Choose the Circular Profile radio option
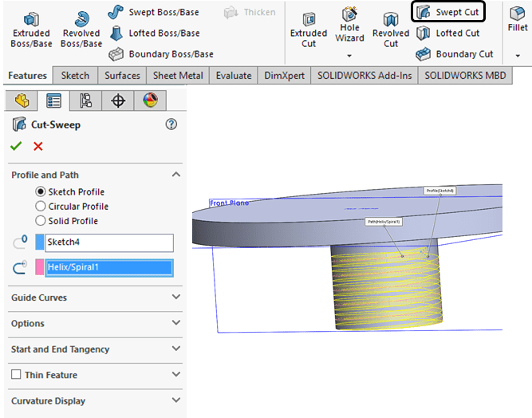 (x=41, y=207)
